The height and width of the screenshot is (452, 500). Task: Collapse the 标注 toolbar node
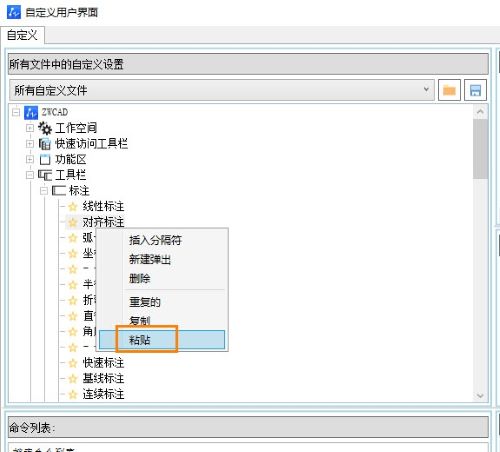tap(44, 191)
